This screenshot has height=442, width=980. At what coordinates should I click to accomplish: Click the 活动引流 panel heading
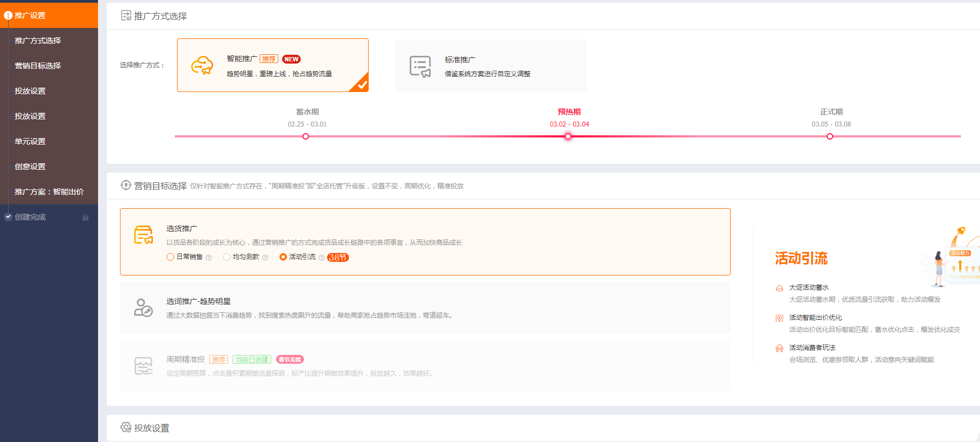pyautogui.click(x=801, y=259)
